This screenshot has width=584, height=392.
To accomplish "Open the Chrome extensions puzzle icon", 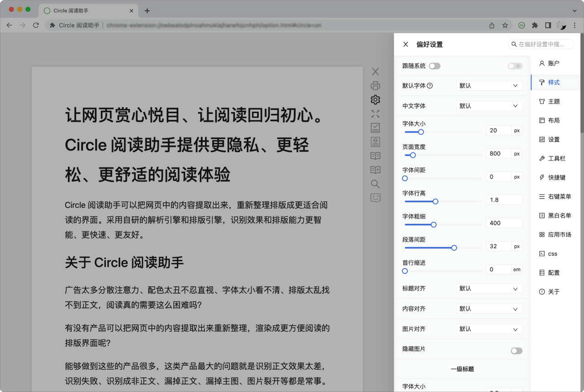I will [535, 26].
